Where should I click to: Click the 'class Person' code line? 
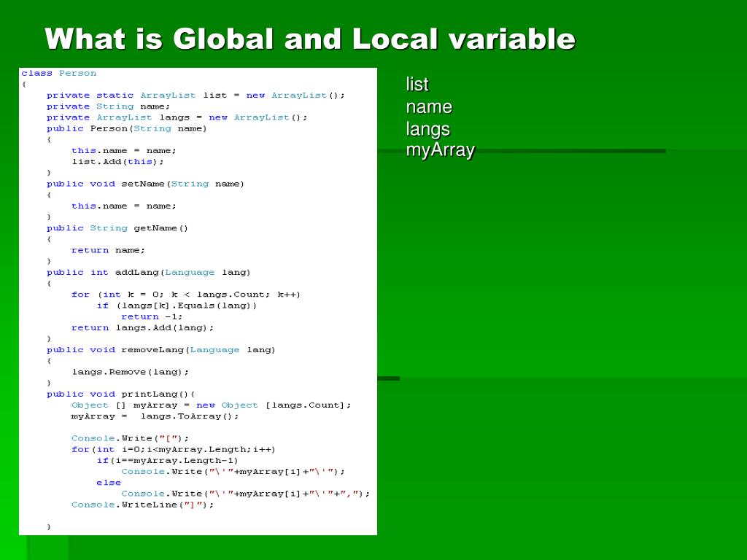tap(58, 74)
